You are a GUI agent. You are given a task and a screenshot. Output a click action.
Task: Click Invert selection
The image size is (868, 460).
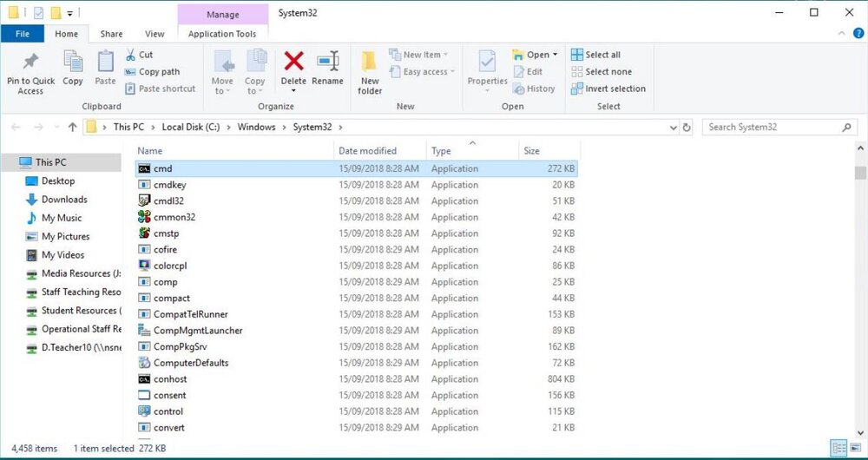pyautogui.click(x=608, y=89)
